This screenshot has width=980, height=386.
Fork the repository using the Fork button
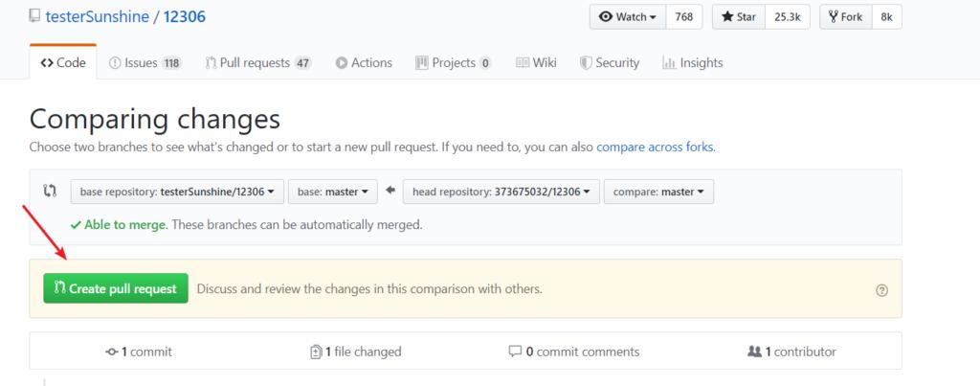click(x=846, y=17)
